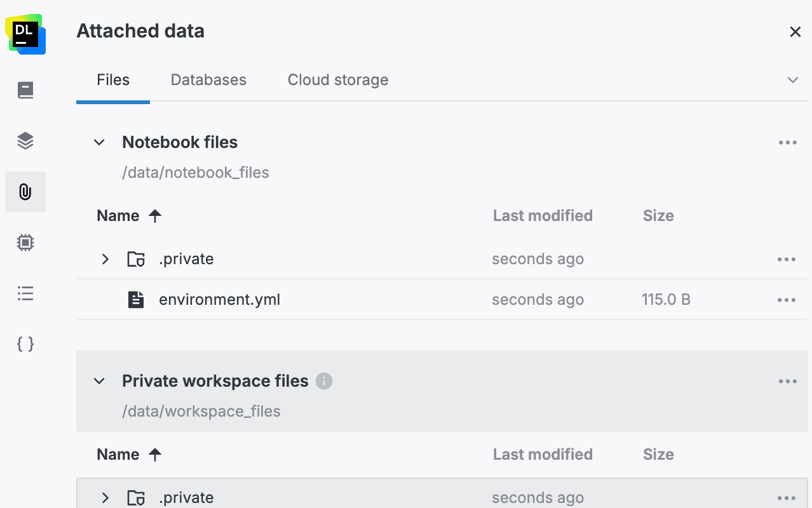Open more options for environment.yml
This screenshot has height=508, width=812.
pos(786,300)
